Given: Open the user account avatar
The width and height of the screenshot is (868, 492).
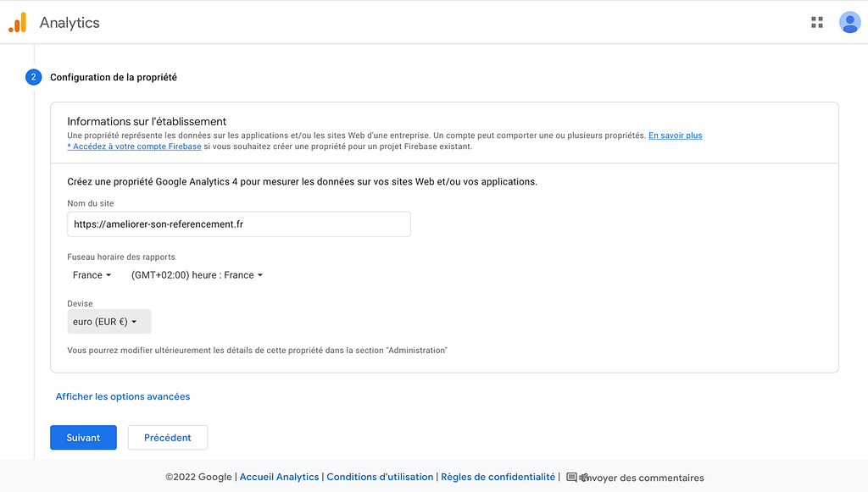Looking at the screenshot, I should [x=849, y=23].
